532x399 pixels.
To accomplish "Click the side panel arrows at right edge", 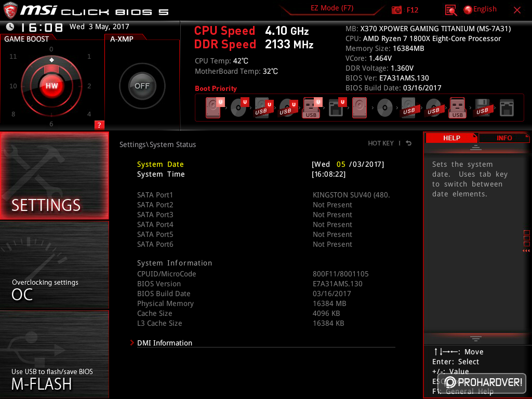I will (x=526, y=251).
